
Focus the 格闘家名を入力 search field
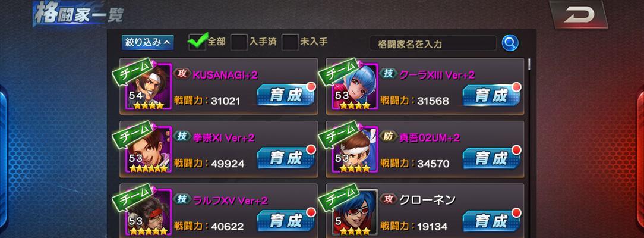(x=433, y=43)
